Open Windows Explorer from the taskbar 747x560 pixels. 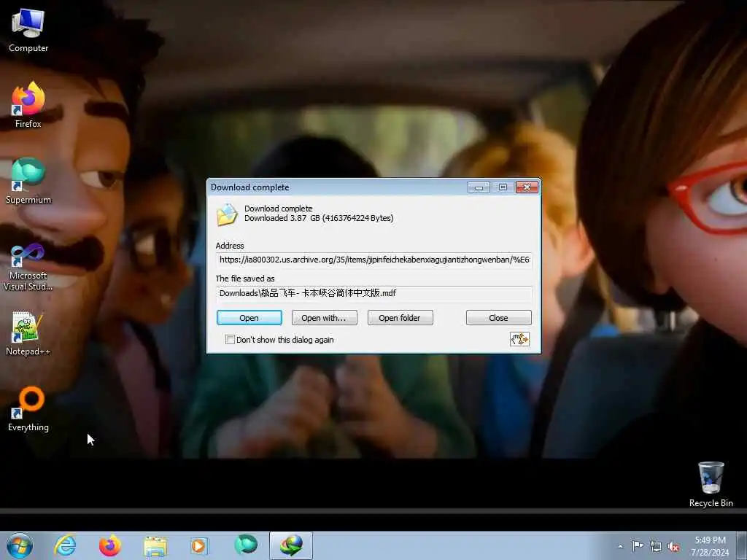(155, 545)
